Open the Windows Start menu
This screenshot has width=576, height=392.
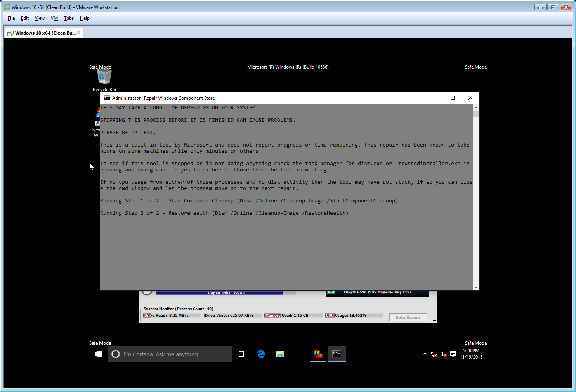(x=99, y=354)
